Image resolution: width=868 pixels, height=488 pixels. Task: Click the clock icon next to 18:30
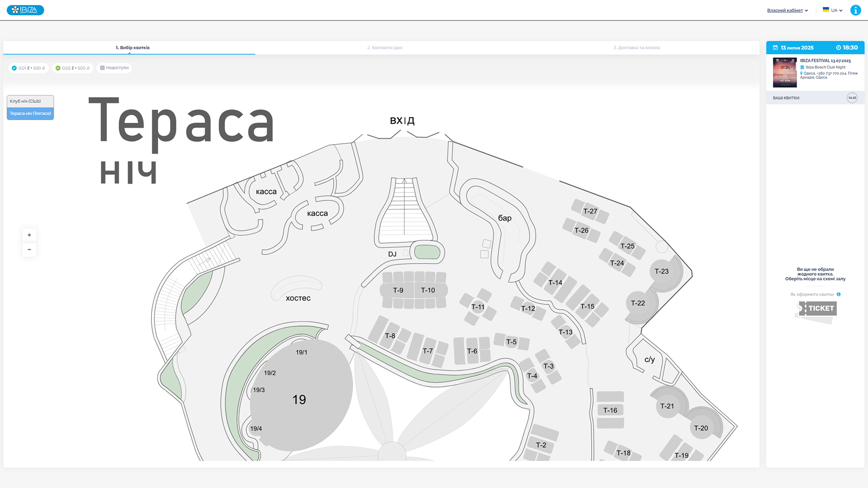(838, 47)
